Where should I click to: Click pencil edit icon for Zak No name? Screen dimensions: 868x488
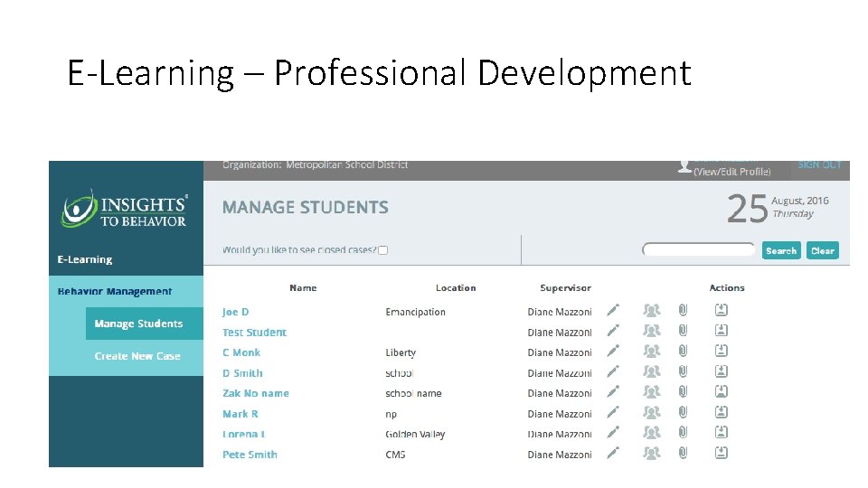(x=613, y=391)
